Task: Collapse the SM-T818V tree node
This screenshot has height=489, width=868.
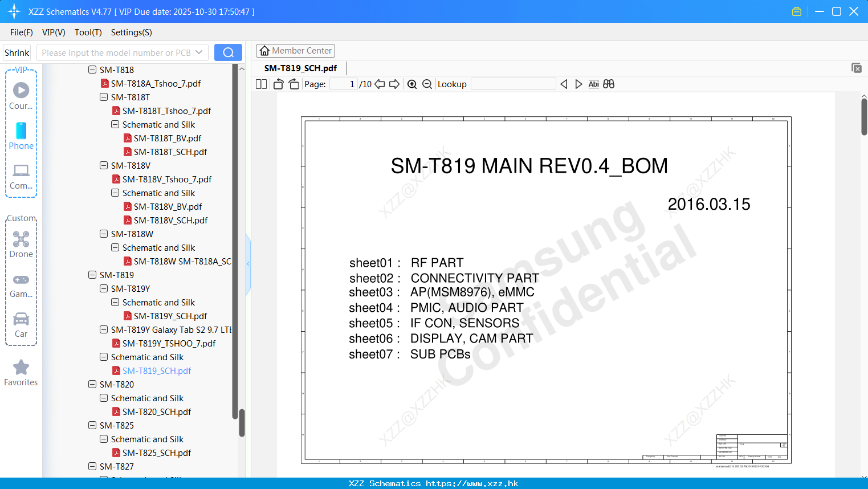Action: click(x=104, y=165)
